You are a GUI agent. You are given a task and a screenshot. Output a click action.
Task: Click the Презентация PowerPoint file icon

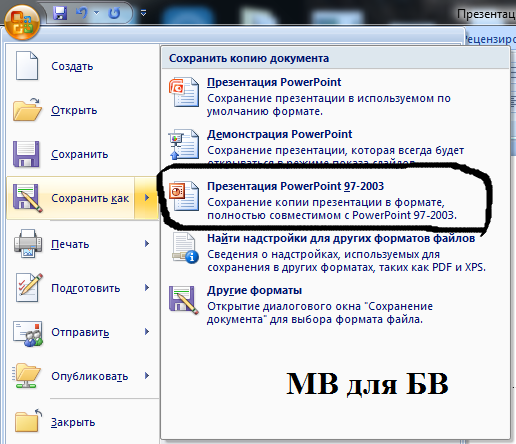184,92
